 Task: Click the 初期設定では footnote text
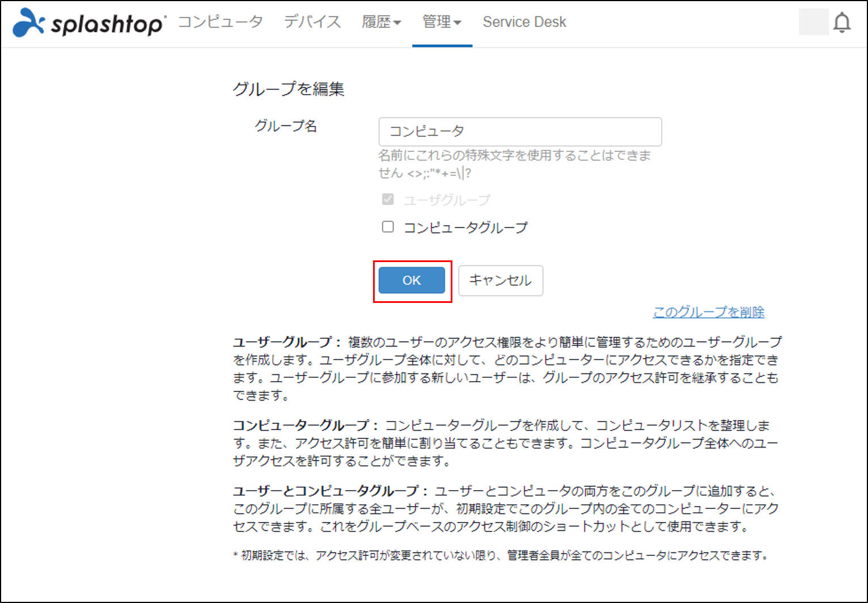point(502,555)
